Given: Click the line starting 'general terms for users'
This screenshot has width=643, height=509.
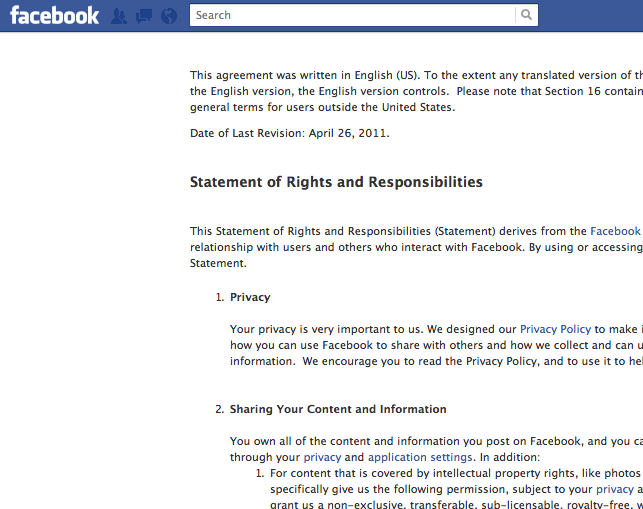Looking at the screenshot, I should click(322, 107).
